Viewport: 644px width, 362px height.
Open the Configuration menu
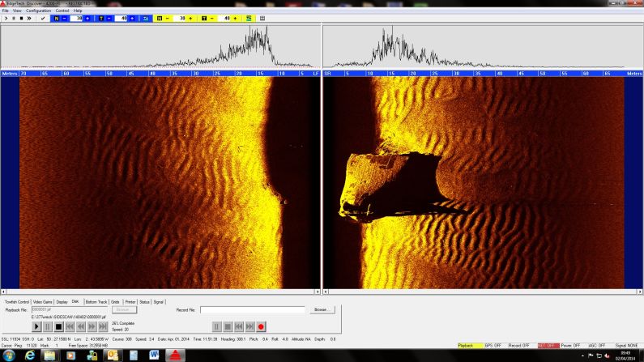point(38,11)
